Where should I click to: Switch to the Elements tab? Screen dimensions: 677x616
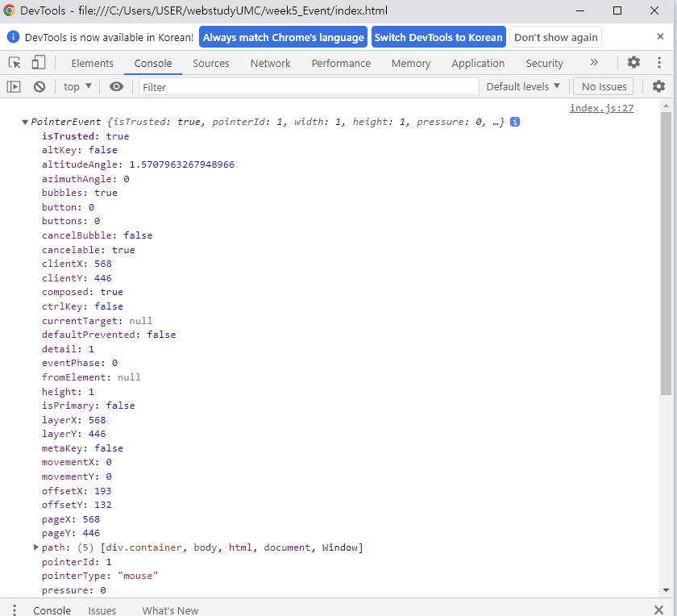click(93, 63)
